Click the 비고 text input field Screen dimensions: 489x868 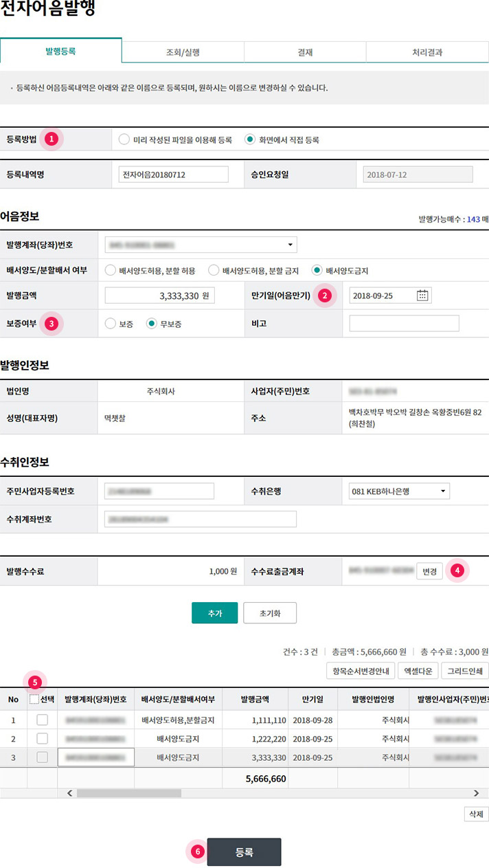pos(404,324)
